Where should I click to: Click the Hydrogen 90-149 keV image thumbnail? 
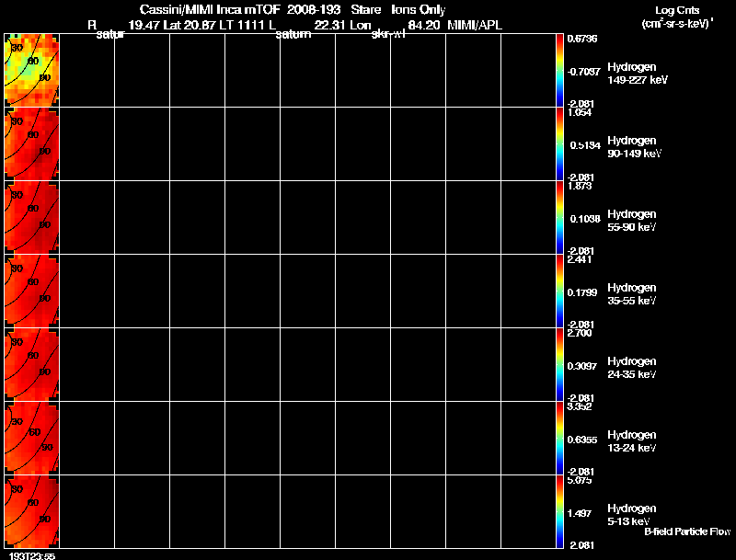(32, 143)
